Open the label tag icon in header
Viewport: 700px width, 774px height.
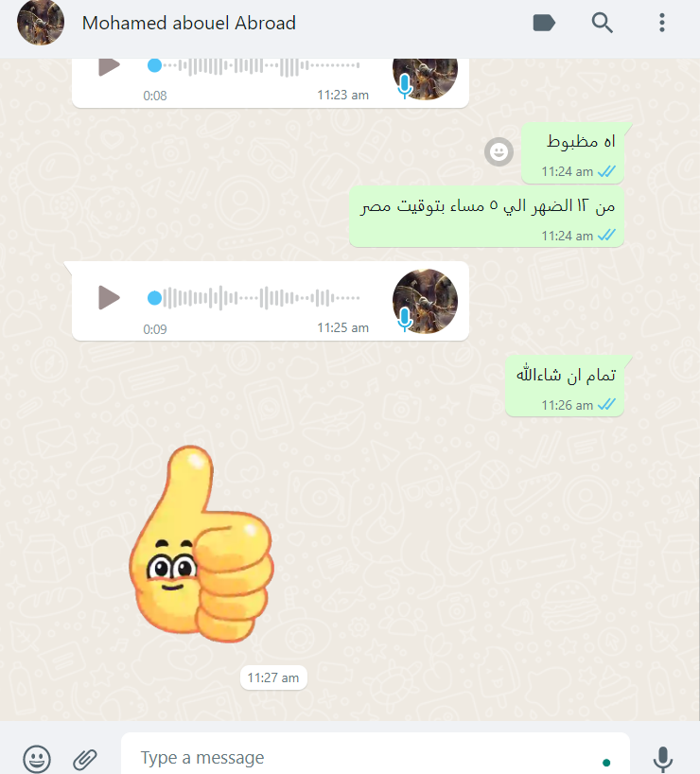[544, 23]
